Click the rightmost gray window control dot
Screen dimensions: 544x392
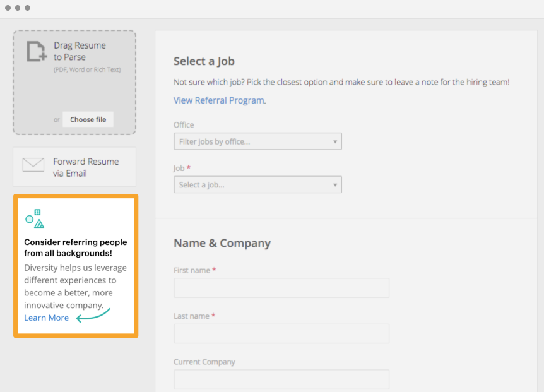click(x=27, y=8)
